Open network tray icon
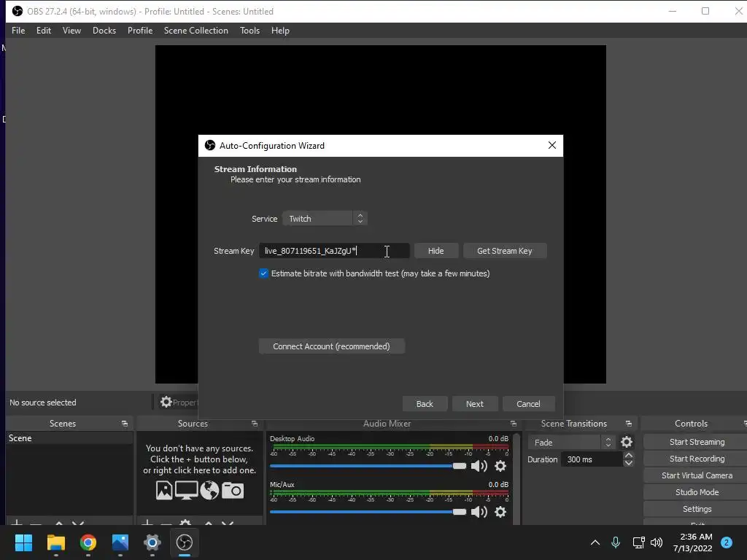 point(638,542)
